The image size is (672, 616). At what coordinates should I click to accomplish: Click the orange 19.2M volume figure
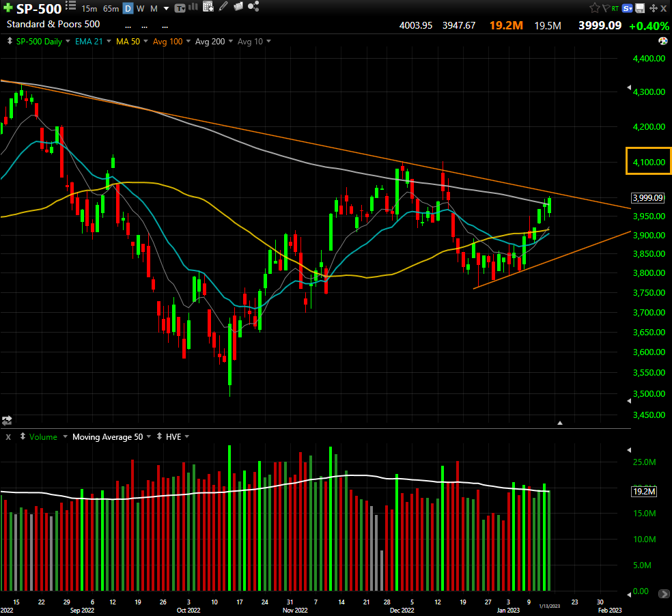coord(506,25)
